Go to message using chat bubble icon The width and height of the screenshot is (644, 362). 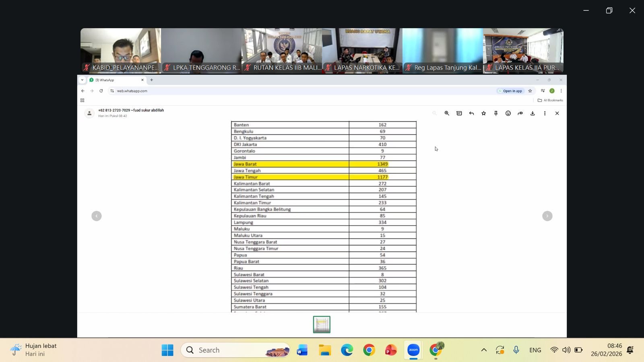tap(459, 113)
